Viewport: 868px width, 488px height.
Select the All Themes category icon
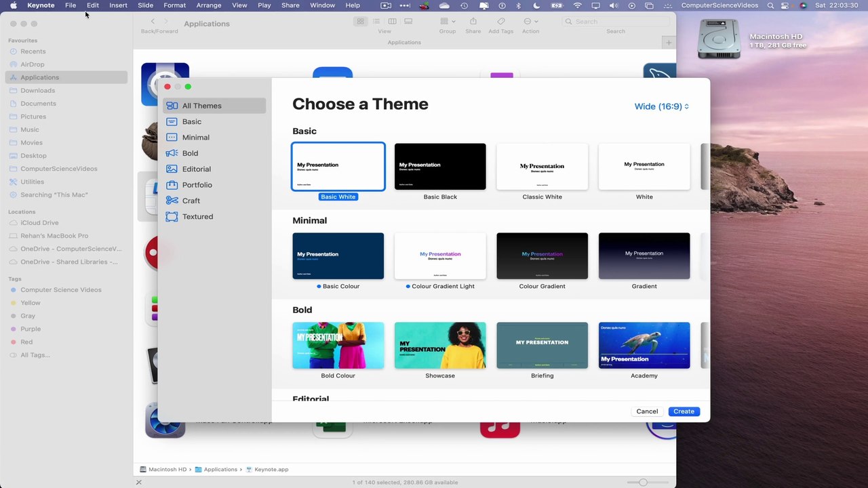click(172, 106)
